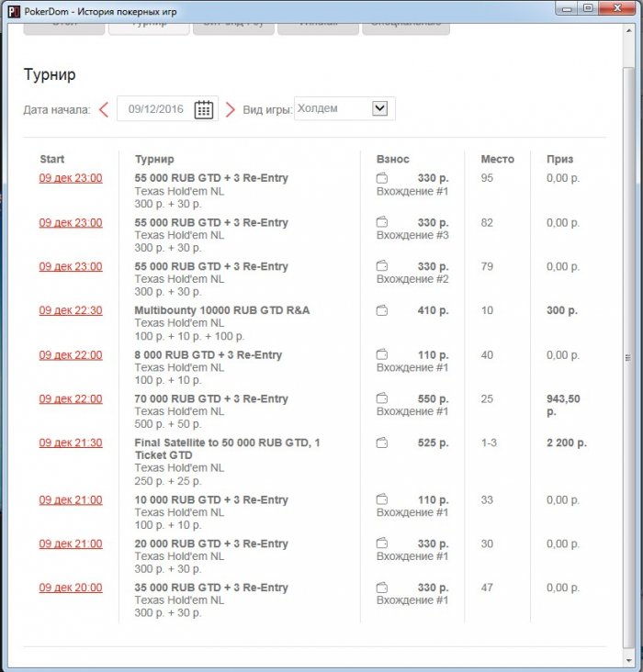Click the prize value '2 200 р.'
Screen dimensions: 643x672
(566, 442)
